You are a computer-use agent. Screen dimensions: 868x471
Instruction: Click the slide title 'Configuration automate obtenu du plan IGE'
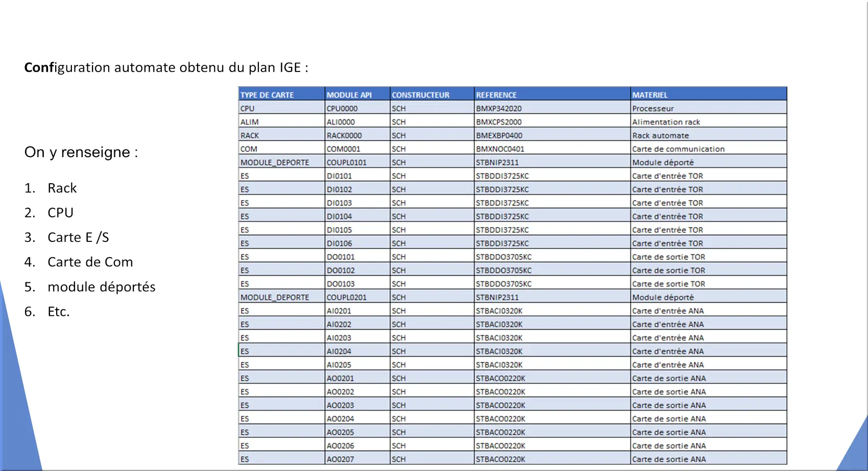166,67
